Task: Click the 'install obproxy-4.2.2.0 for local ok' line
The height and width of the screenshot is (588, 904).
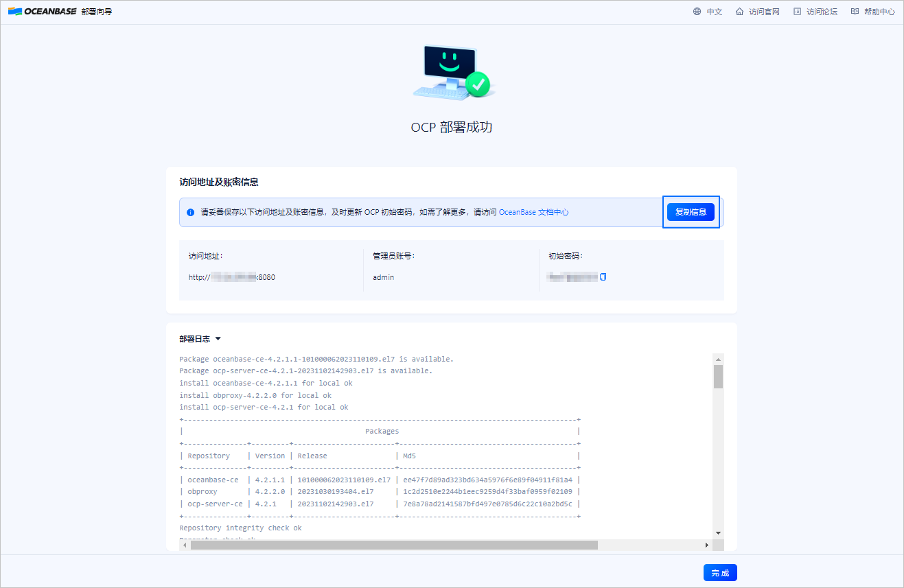Action: (255, 395)
